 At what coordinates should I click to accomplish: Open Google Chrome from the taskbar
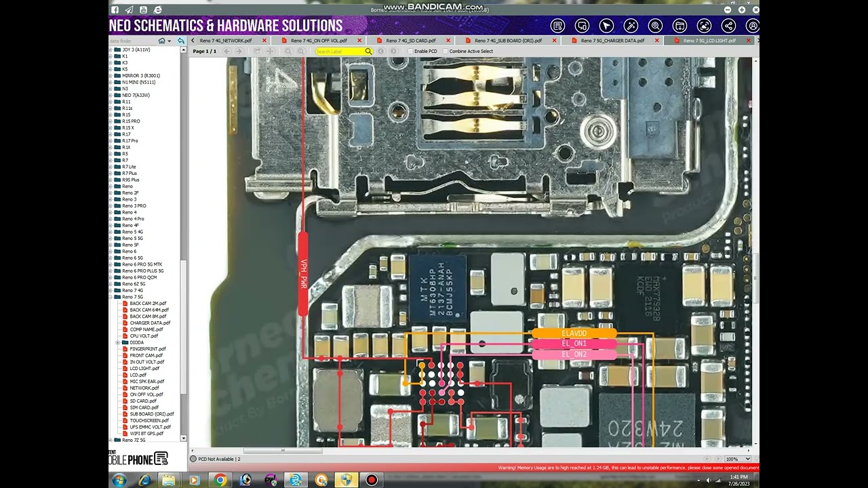(x=220, y=480)
